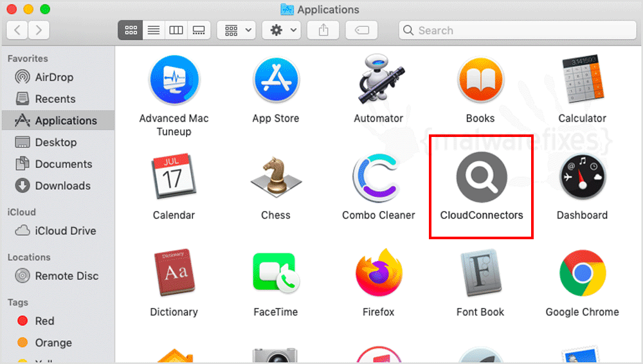This screenshot has width=643, height=364.
Task: Click the Advanced Mac Tuneup label
Action: [174, 125]
